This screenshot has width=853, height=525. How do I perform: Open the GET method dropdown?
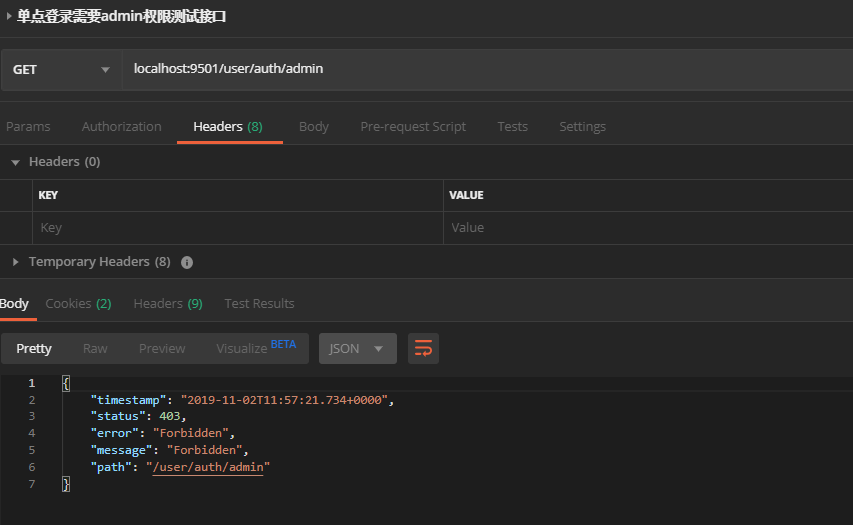[x=61, y=70]
